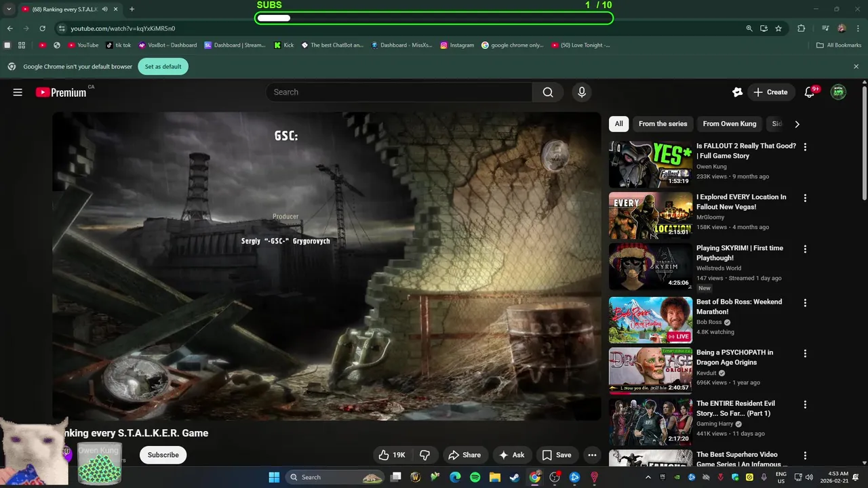Open more actions for Resident Evil video
This screenshot has height=488, width=868.
pyautogui.click(x=805, y=405)
